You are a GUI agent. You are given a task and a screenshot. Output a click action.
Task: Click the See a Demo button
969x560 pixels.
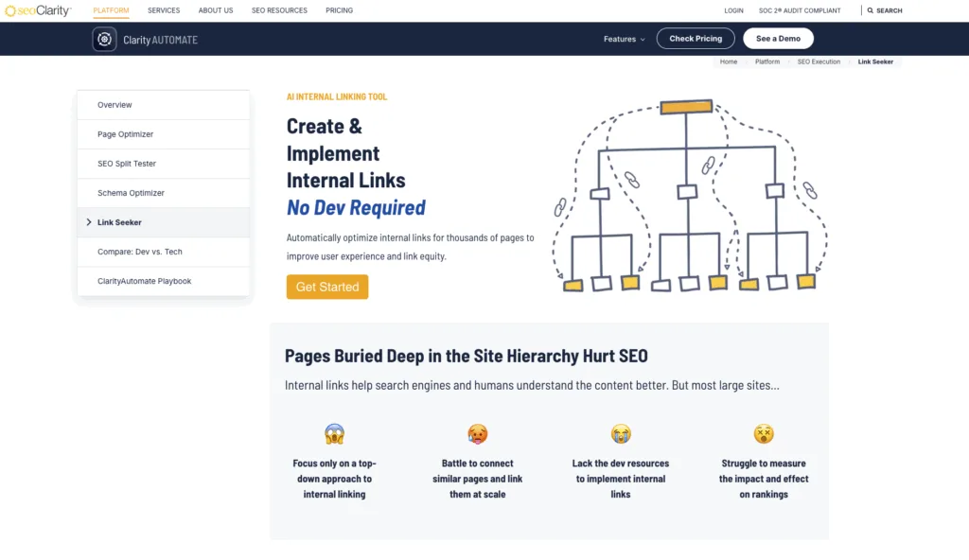pyautogui.click(x=778, y=39)
